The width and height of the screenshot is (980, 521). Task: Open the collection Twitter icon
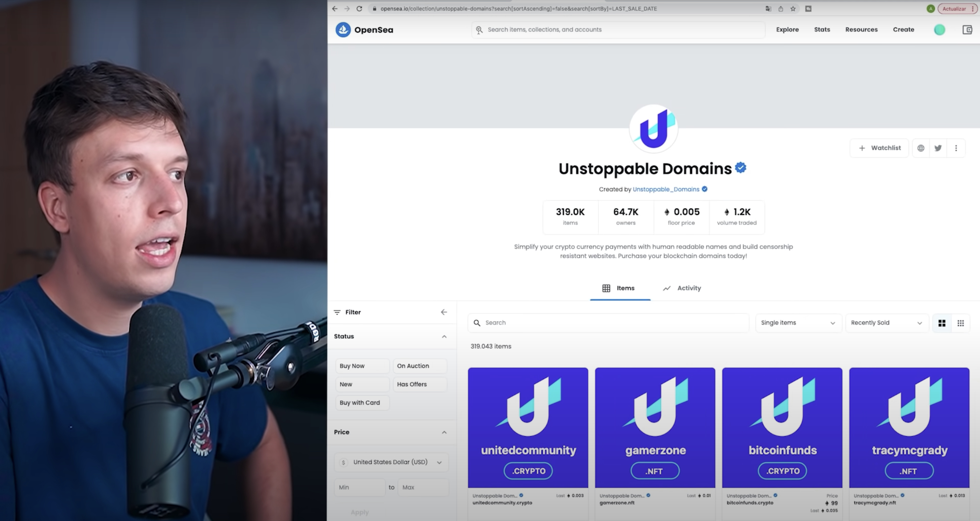pos(938,148)
